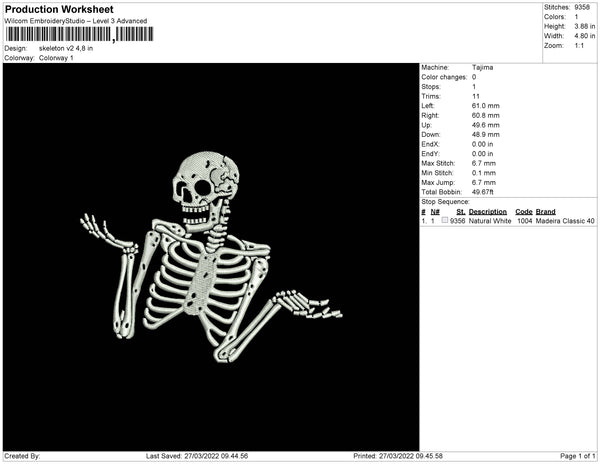Click the Last Saved timestamp in footer
600x464 pixels.
click(x=197, y=456)
